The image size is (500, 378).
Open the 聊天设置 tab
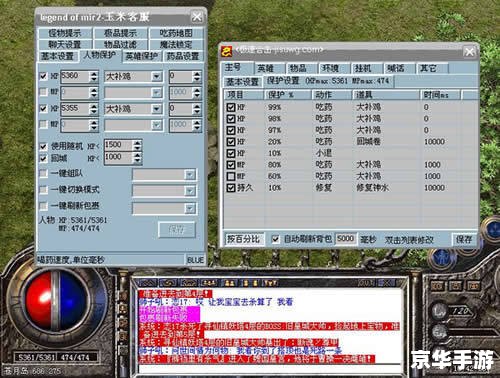pyautogui.click(x=65, y=44)
